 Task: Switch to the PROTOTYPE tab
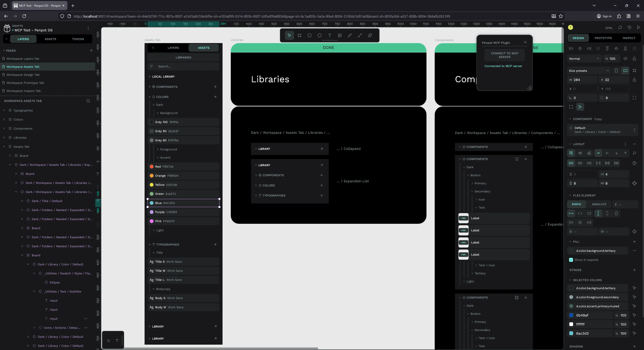click(x=603, y=38)
